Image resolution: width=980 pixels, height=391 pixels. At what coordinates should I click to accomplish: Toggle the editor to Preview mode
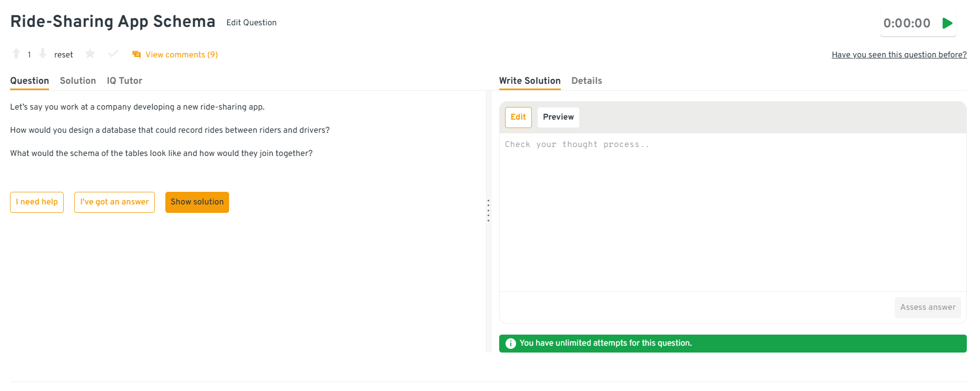(558, 117)
